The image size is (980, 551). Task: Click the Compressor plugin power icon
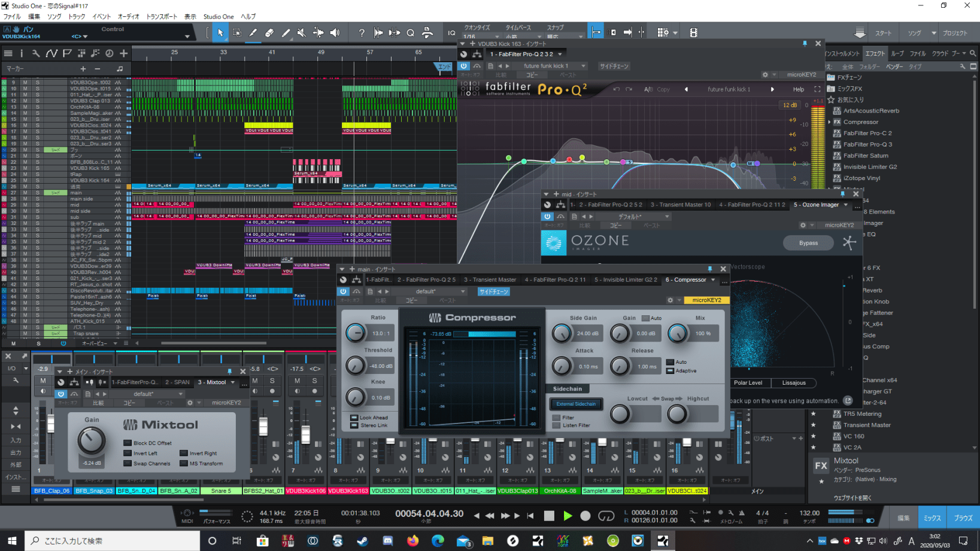343,291
